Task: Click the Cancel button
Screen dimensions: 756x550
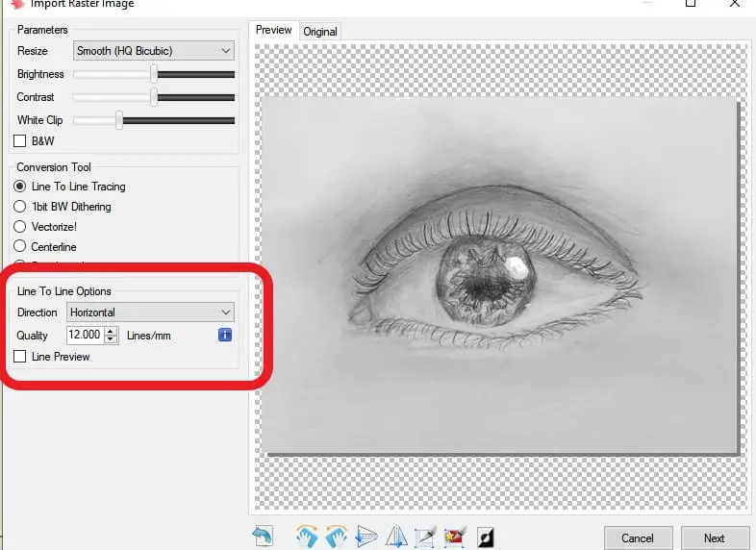Action: coord(638,537)
